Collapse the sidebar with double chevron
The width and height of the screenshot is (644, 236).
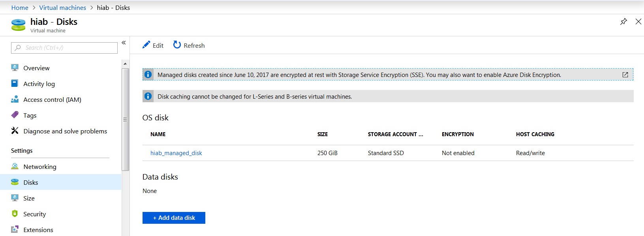tap(124, 43)
